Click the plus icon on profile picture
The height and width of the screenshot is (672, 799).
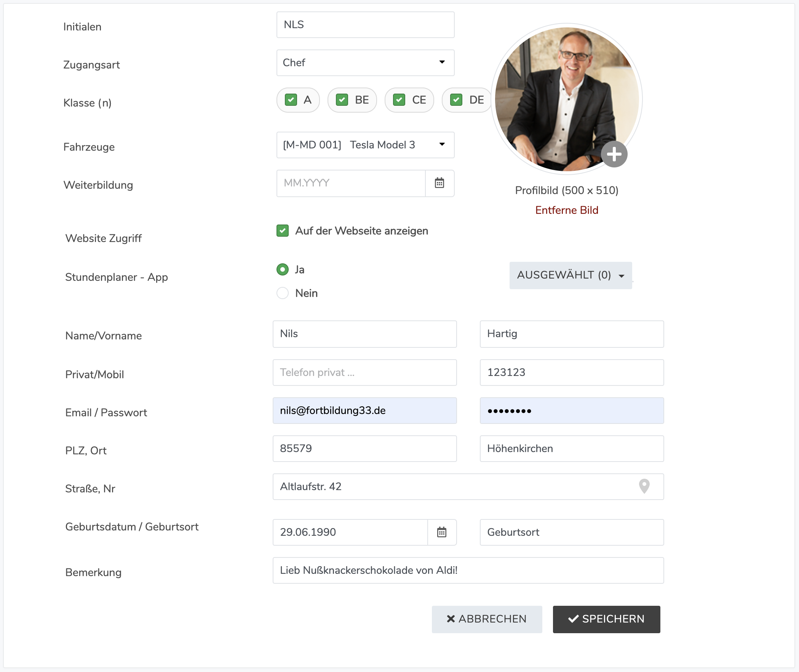click(x=614, y=154)
